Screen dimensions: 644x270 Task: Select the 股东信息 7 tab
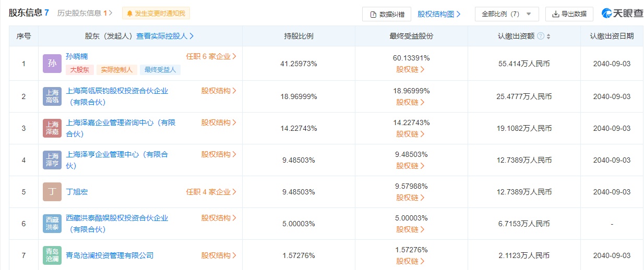(29, 13)
